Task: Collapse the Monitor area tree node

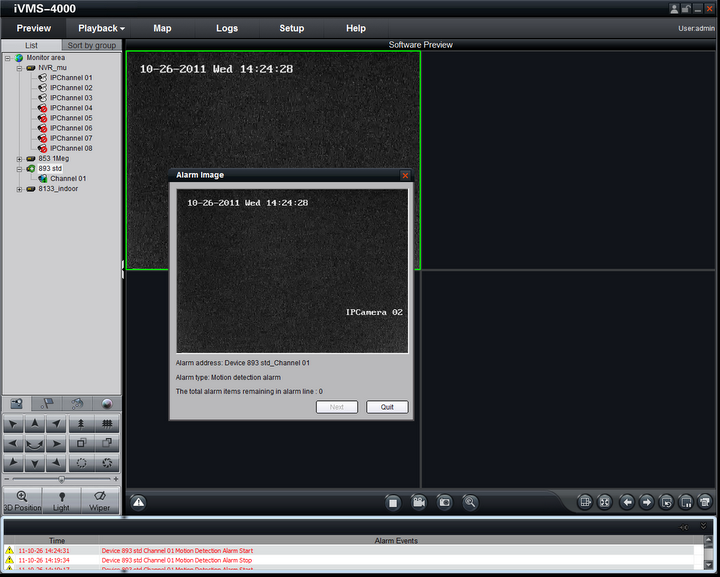Action: click(7, 58)
